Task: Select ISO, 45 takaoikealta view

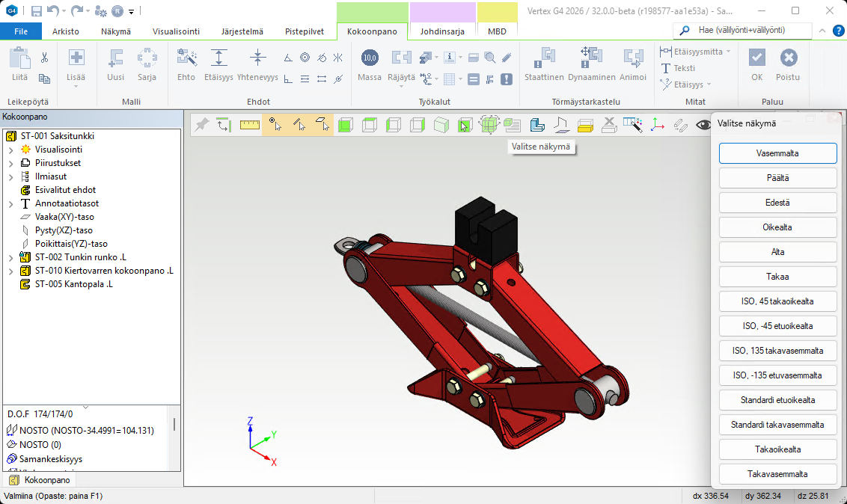Action: coord(777,301)
